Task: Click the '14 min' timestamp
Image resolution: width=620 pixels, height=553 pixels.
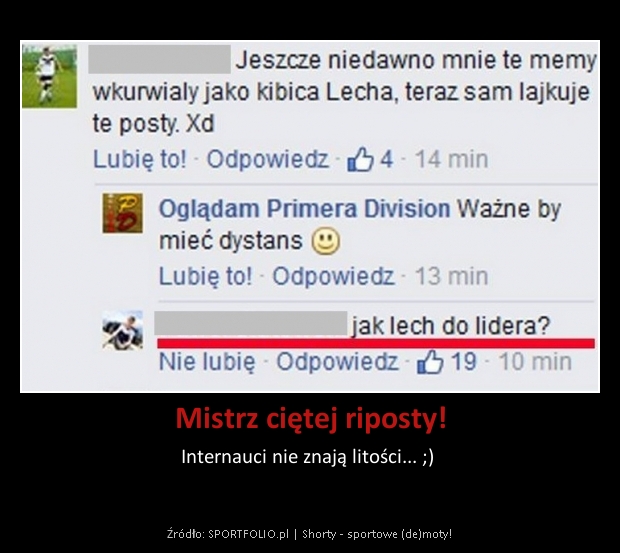Action: click(451, 159)
